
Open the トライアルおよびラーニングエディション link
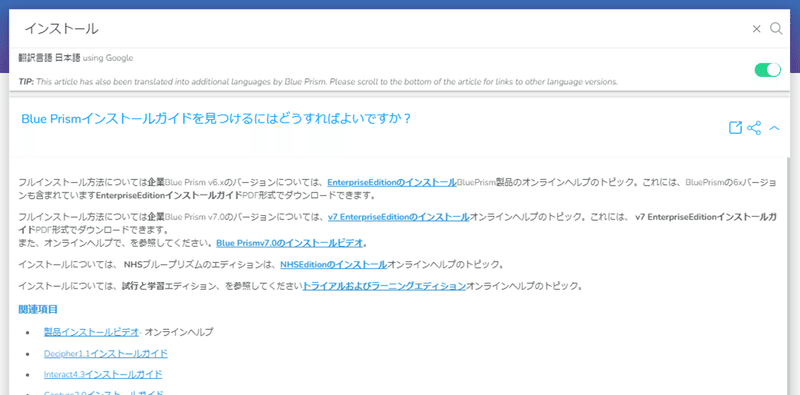[x=384, y=286]
